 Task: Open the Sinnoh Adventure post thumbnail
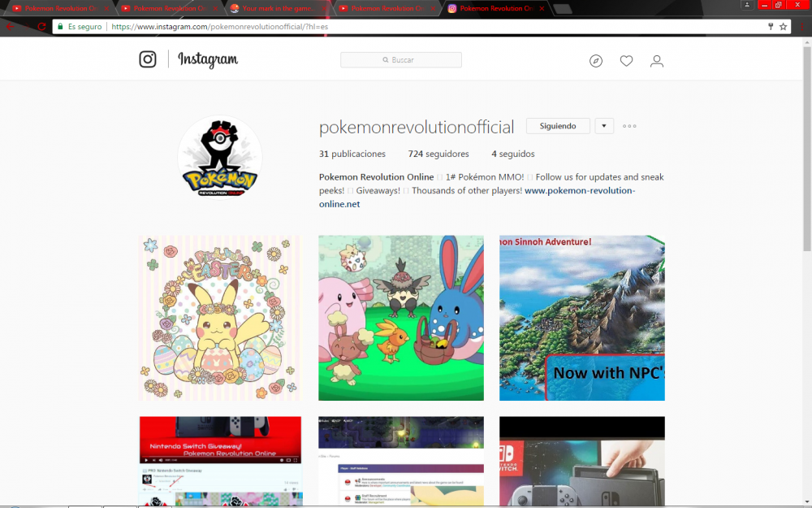point(581,318)
